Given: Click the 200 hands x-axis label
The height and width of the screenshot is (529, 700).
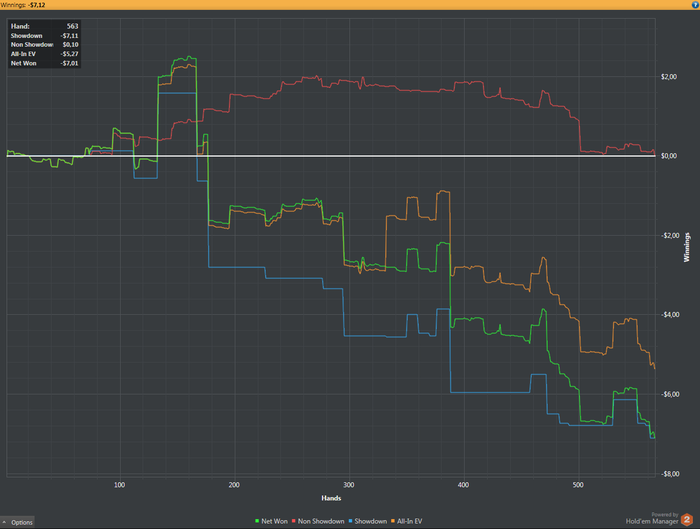Looking at the screenshot, I should [x=234, y=485].
